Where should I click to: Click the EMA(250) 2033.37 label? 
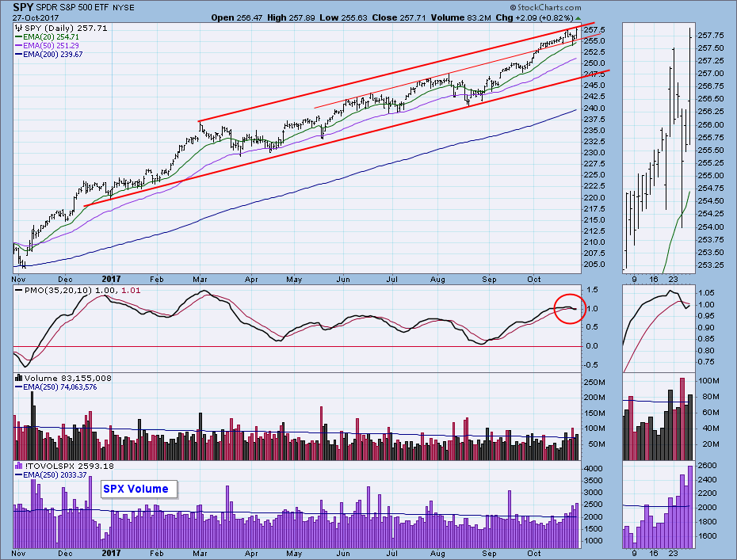coord(55,475)
